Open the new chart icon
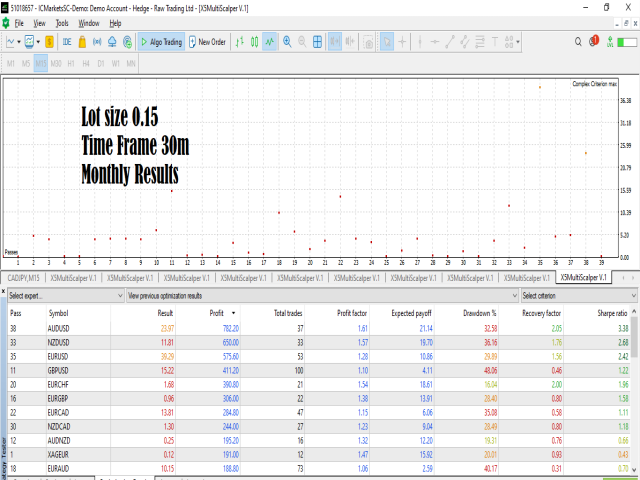The width and height of the screenshot is (640, 480). (10, 42)
